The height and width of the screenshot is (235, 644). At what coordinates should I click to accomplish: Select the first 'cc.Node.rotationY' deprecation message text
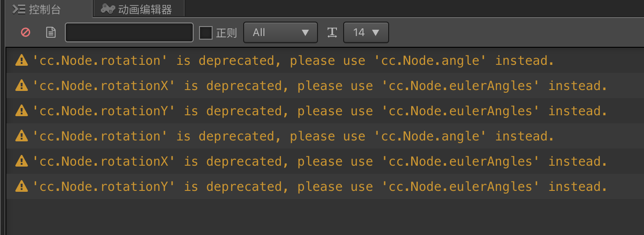pyautogui.click(x=319, y=111)
